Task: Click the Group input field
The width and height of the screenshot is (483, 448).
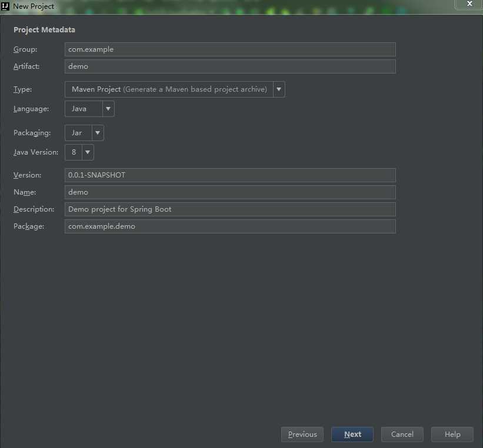Action: pos(230,49)
